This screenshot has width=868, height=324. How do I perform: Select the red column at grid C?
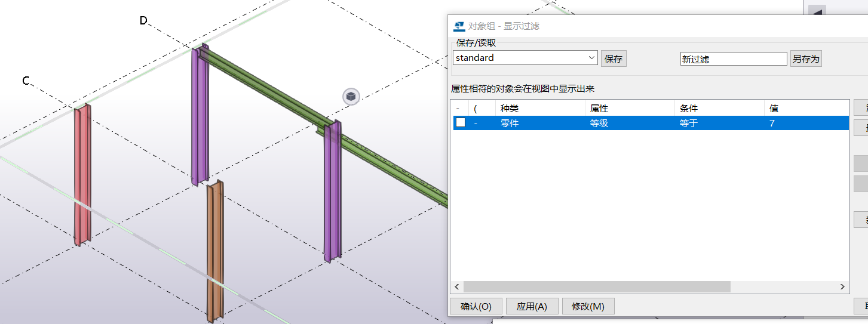[82, 175]
